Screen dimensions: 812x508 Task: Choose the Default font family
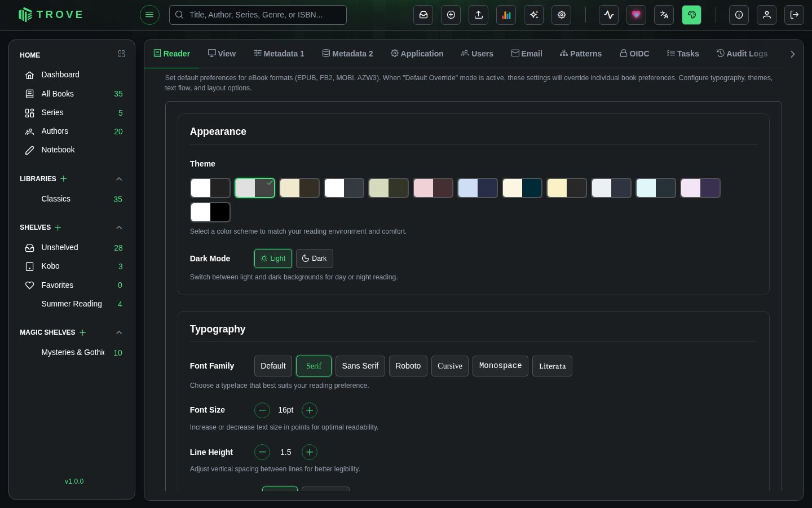coord(273,366)
